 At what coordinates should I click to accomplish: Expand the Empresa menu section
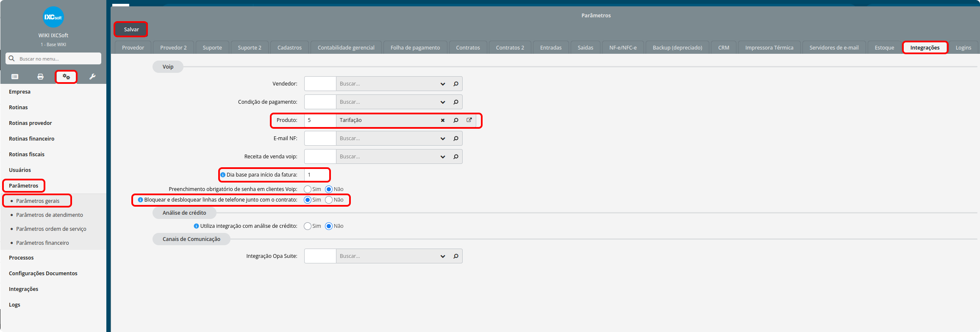point(19,92)
